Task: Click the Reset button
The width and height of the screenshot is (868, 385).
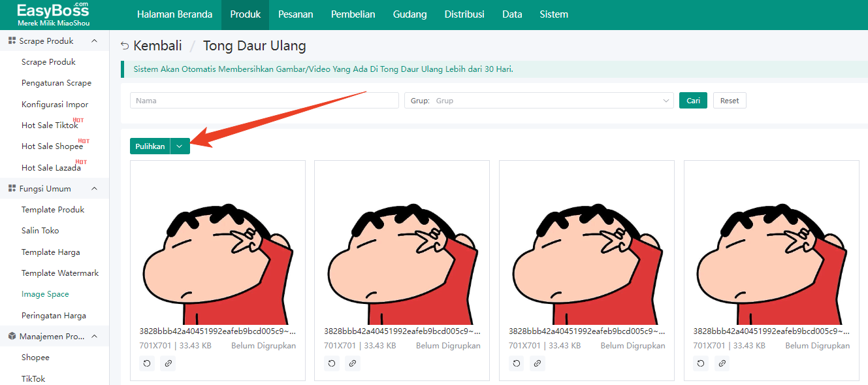Action: (x=730, y=101)
